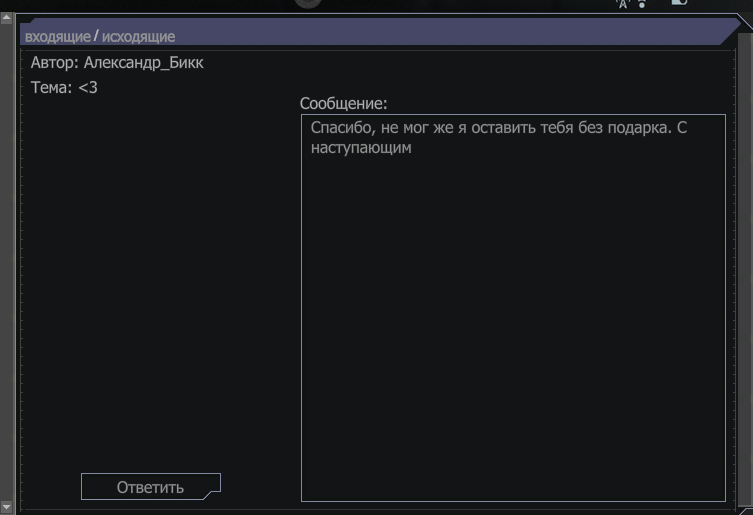This screenshot has height=515, width=753.
Task: Click the word наступающим in the message
Action: click(361, 147)
